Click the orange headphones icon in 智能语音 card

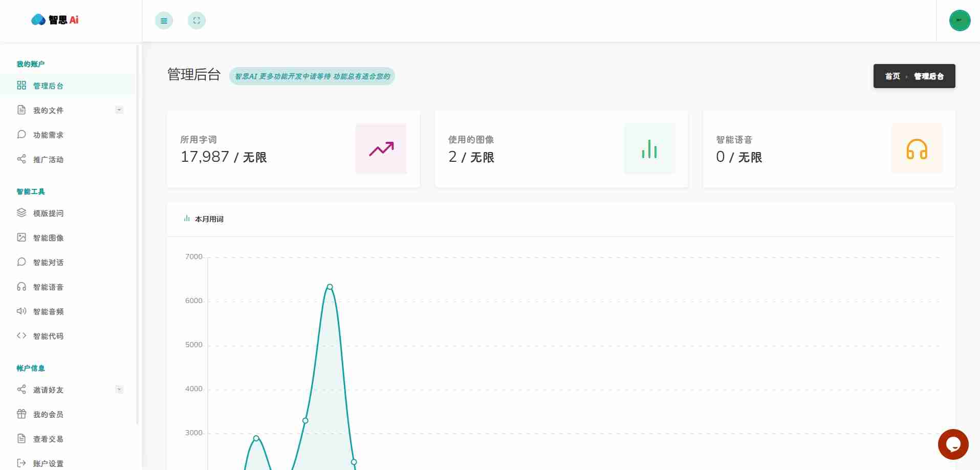[x=917, y=149]
